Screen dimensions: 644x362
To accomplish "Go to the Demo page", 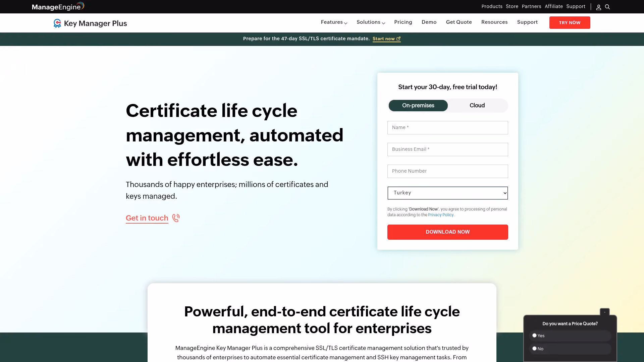I will pyautogui.click(x=429, y=22).
